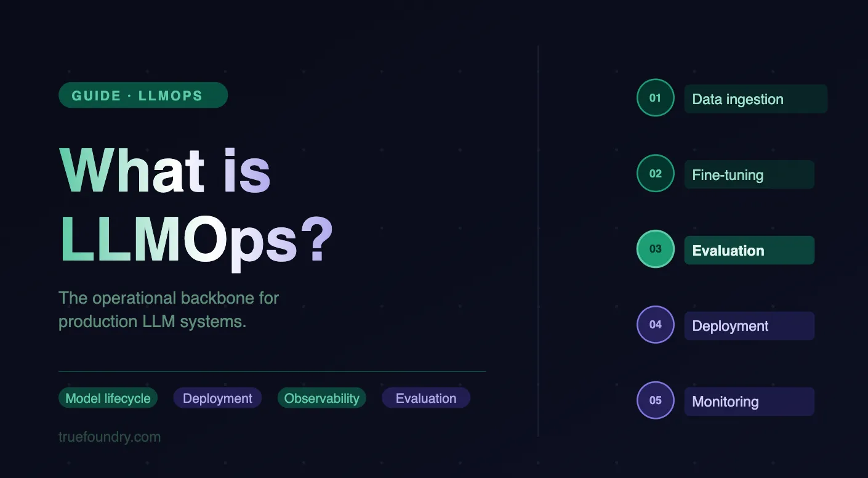Select the 02 circle badge next to Fine-tuning
Screen dimensions: 868x478
655,173
